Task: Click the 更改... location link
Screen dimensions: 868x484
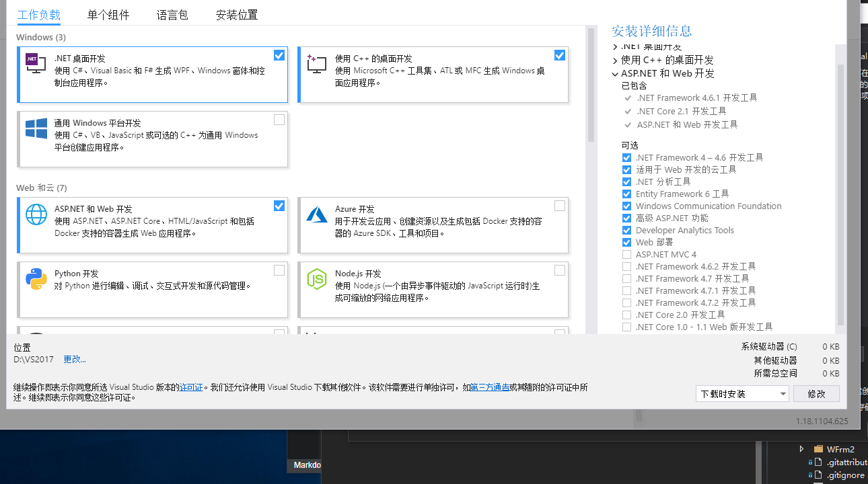Action: point(75,359)
